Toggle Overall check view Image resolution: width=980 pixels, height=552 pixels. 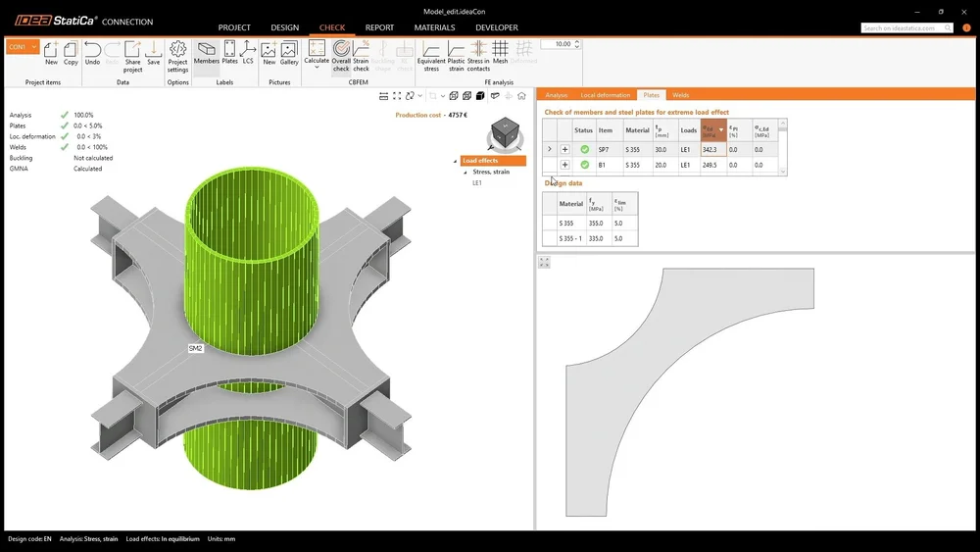(x=341, y=56)
